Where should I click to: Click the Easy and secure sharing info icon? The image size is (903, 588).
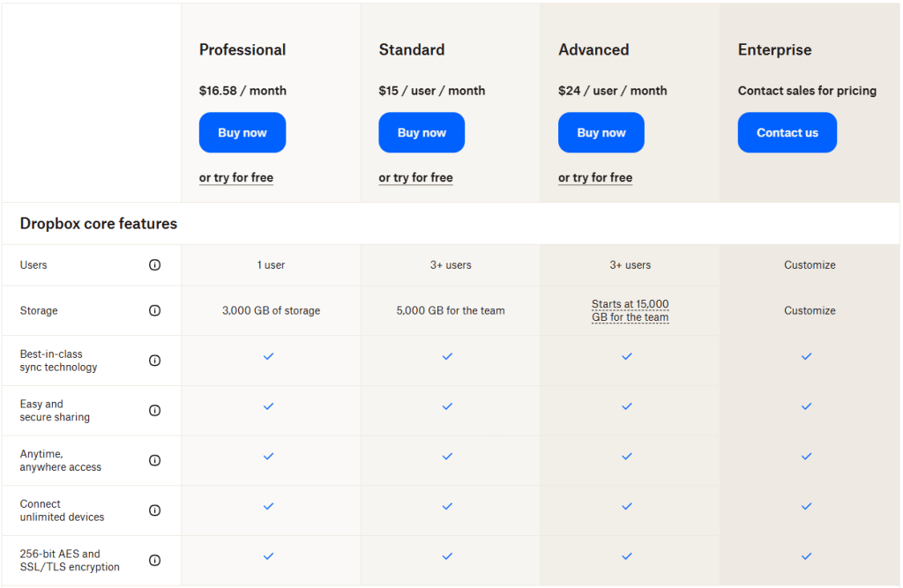[x=155, y=410]
